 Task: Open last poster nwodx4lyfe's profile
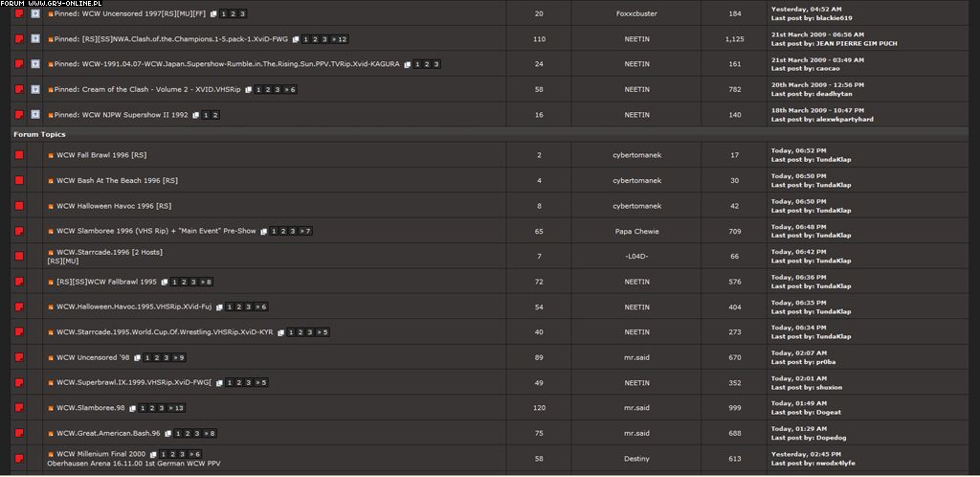click(x=835, y=464)
